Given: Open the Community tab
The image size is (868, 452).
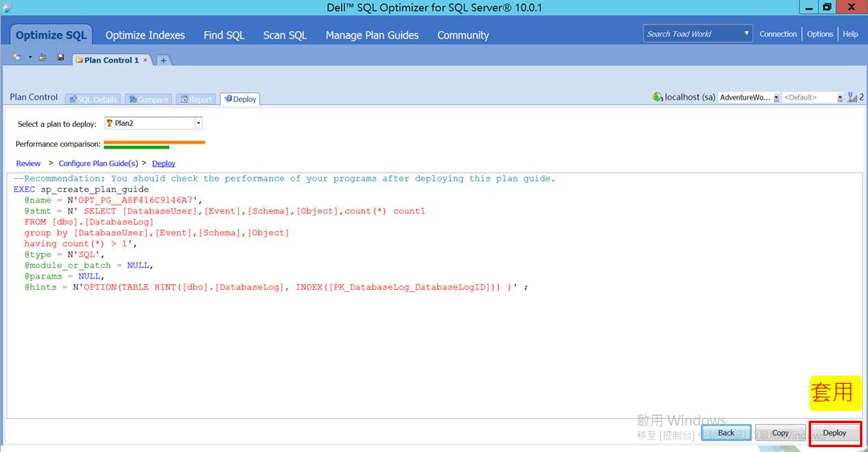Looking at the screenshot, I should 463,35.
